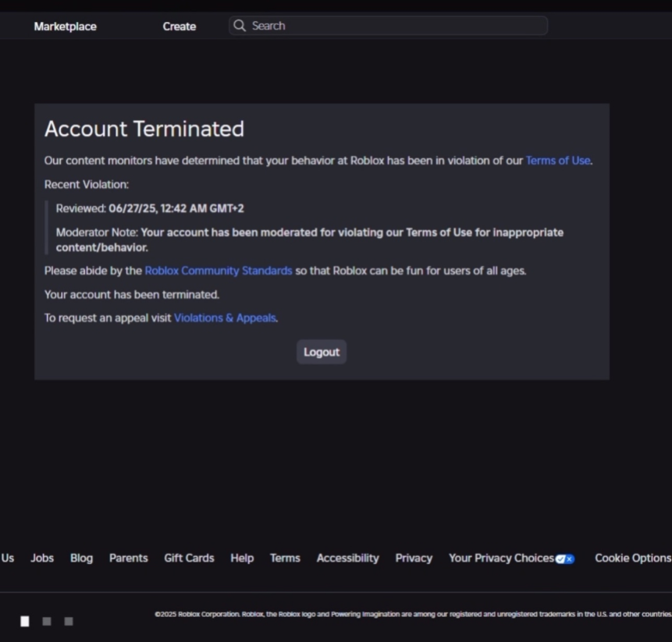Screen dimensions: 672x642
Task: Open the Marketplace nav item
Action: click(x=65, y=27)
